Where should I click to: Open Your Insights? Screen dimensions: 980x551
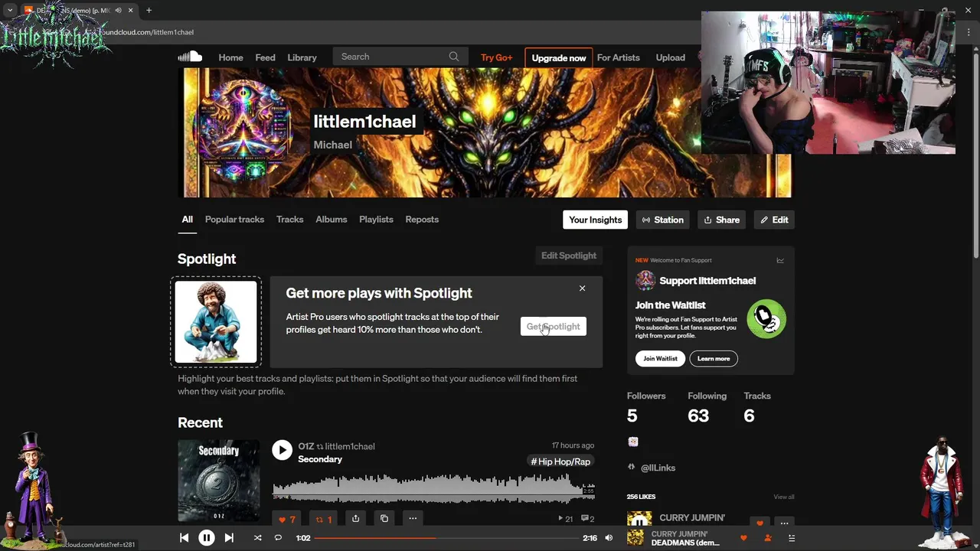595,220
